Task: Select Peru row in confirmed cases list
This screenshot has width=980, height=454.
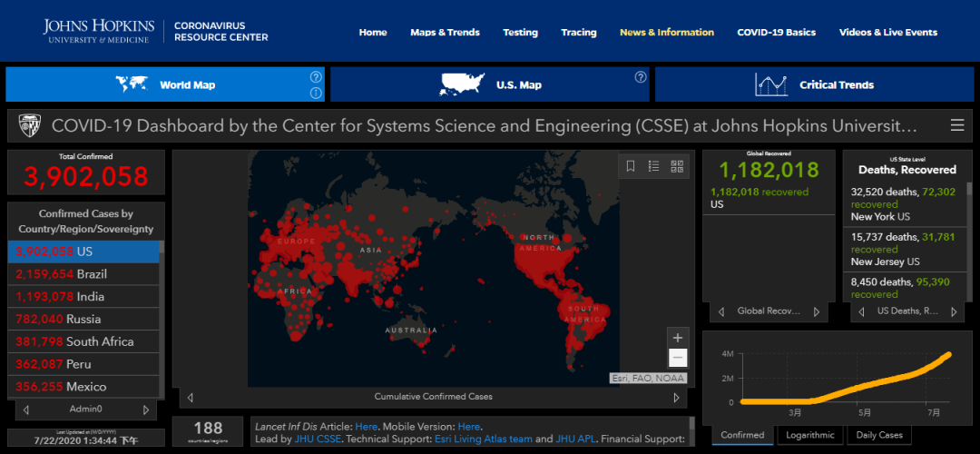Action: [x=83, y=364]
